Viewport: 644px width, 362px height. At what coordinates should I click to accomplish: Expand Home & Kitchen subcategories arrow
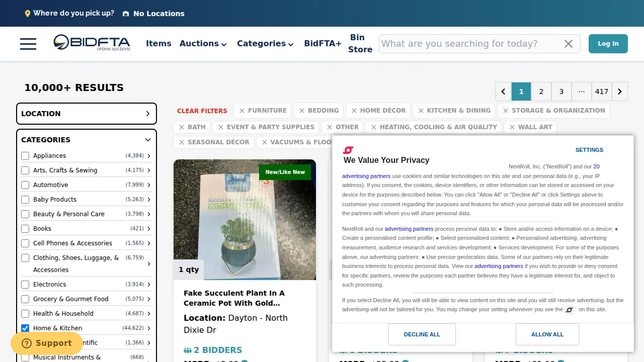[x=149, y=329]
